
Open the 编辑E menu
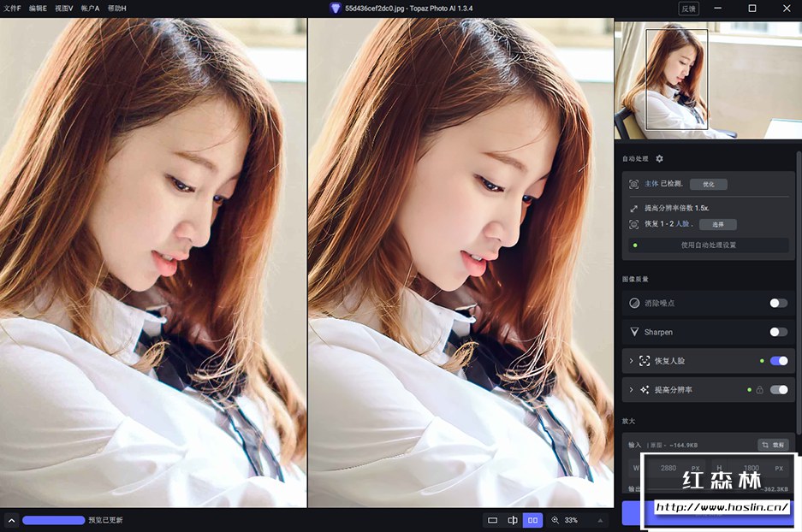click(x=38, y=9)
